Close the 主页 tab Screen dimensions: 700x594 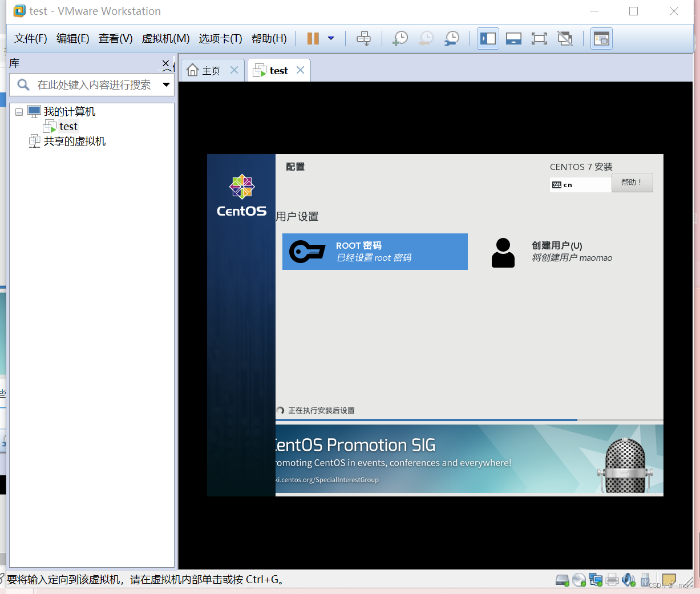coord(234,70)
